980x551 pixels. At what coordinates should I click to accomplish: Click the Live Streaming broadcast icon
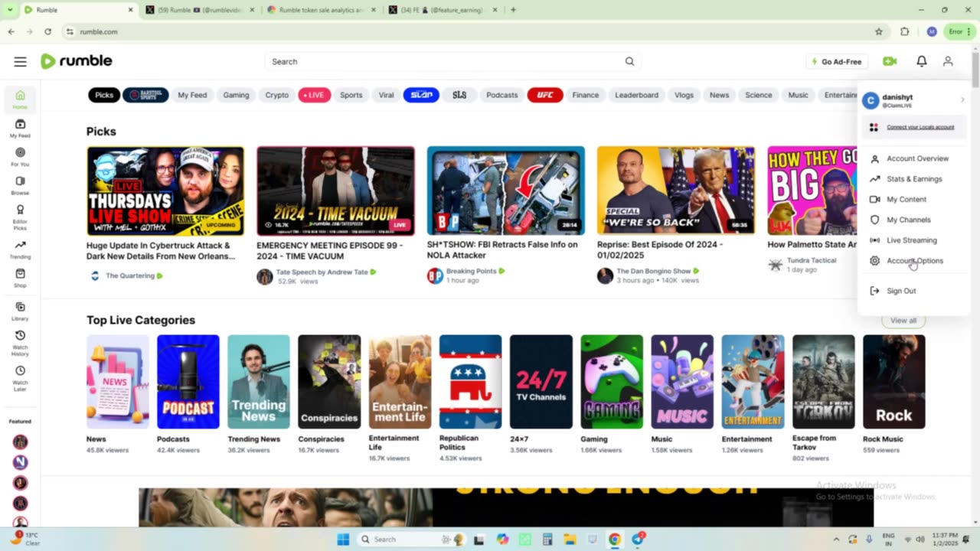pos(874,240)
